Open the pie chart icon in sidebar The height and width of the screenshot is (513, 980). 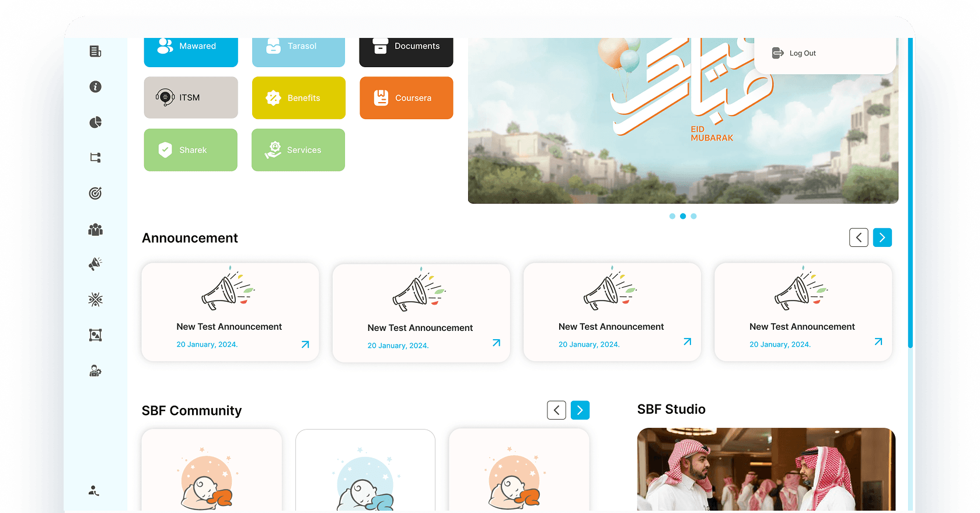[95, 123]
